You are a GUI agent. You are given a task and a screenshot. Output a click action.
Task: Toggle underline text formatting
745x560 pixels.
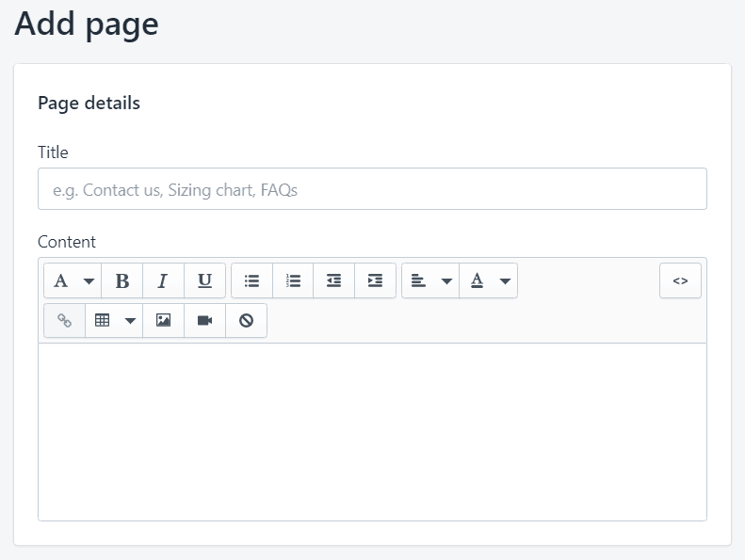point(204,280)
